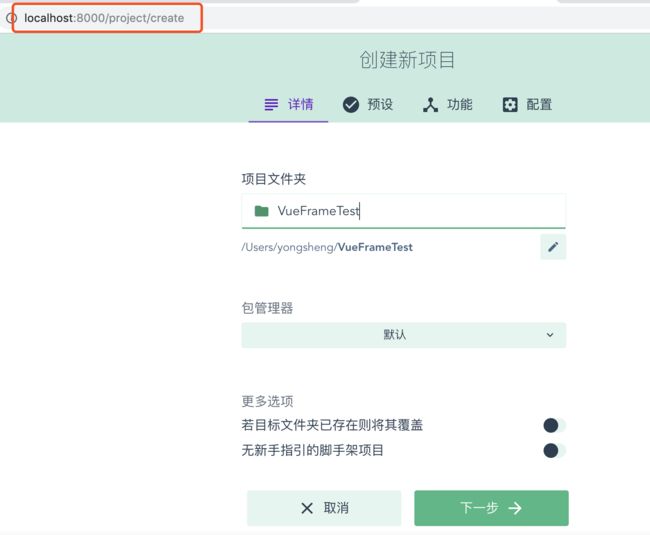Click the site info icon in address bar
Screen dimensions: 650x535
(x=11, y=18)
